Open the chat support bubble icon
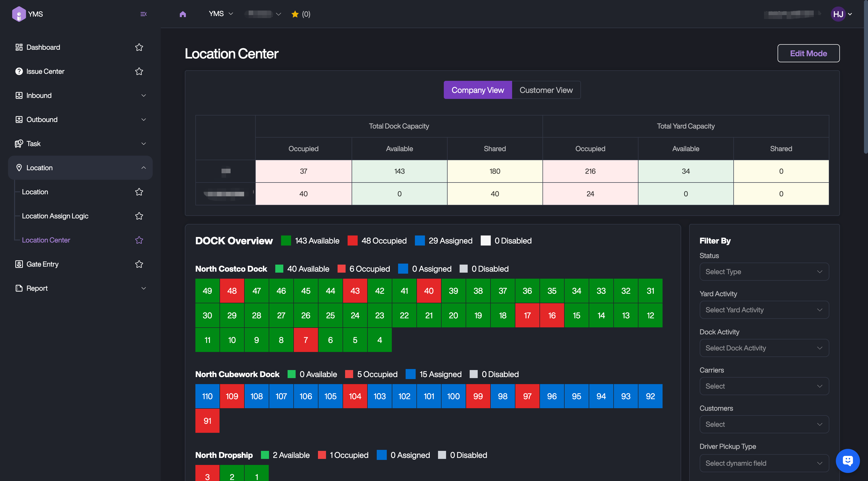Viewport: 868px width, 481px height. [847, 460]
